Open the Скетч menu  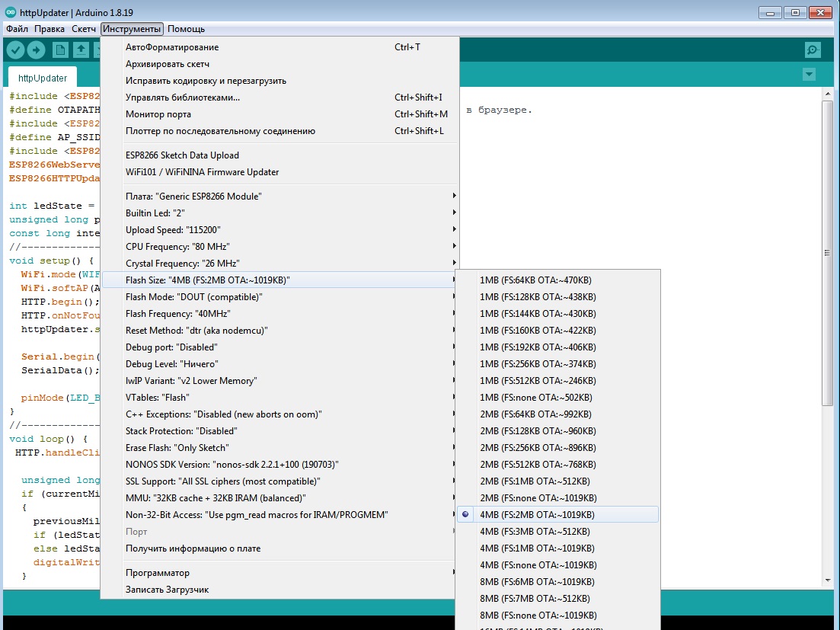84,29
